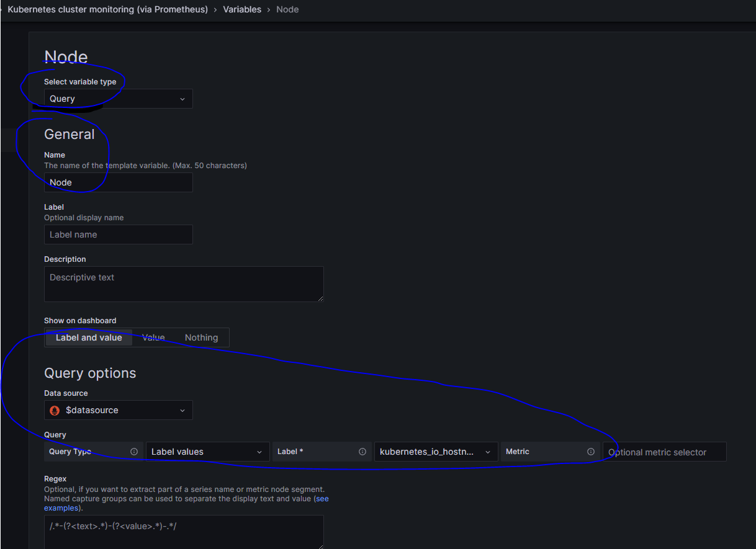Focus the Name field containing 'Node'
The image size is (756, 549).
coord(118,182)
